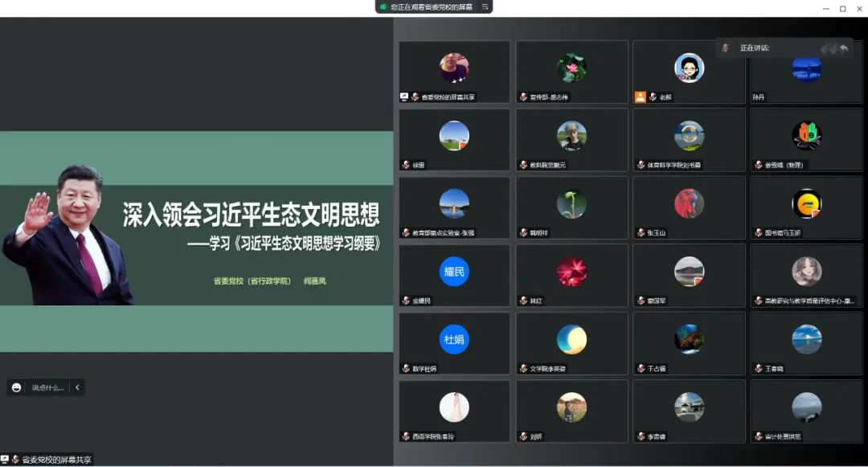
Task: Click the lotus avatar of 宣传部 participant
Action: click(x=571, y=68)
